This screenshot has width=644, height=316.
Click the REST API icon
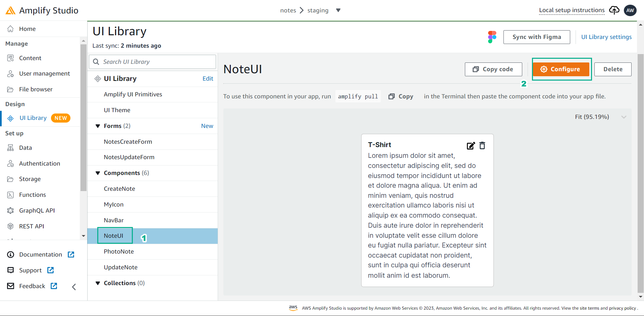10,226
